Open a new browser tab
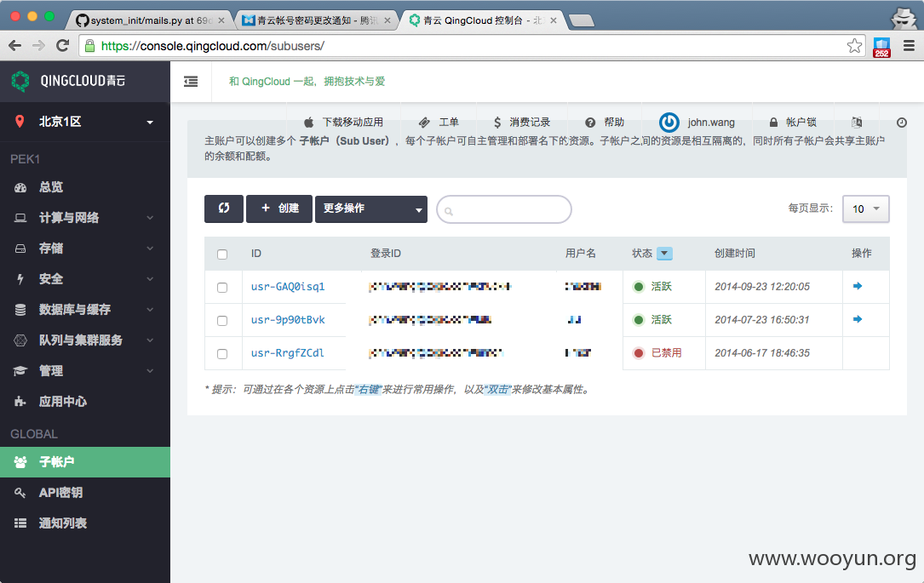The image size is (924, 583). click(582, 21)
